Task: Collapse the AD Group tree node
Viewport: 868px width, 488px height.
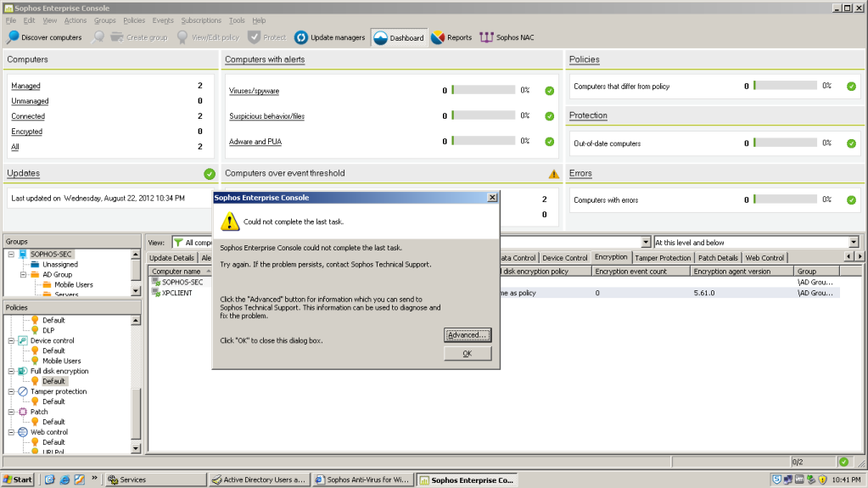Action: [x=23, y=275]
